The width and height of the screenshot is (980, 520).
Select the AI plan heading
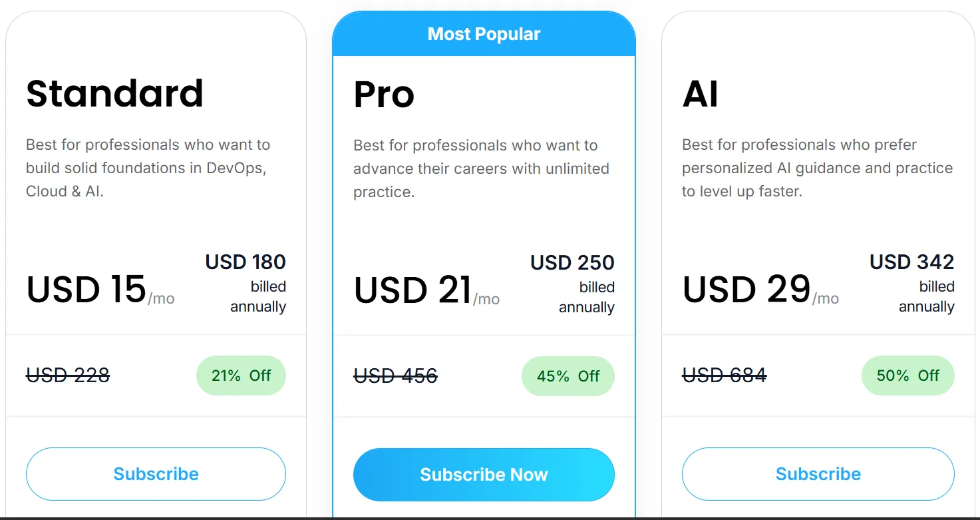click(x=700, y=93)
